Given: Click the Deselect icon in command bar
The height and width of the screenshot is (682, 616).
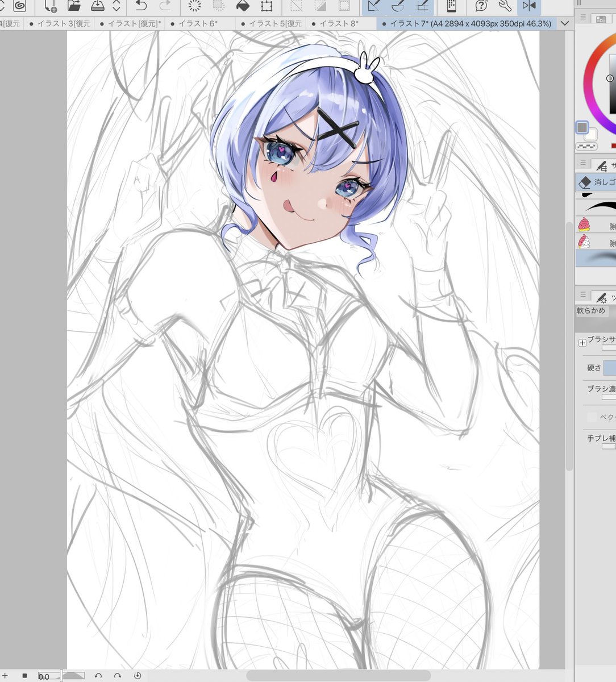Looking at the screenshot, I should click(296, 6).
